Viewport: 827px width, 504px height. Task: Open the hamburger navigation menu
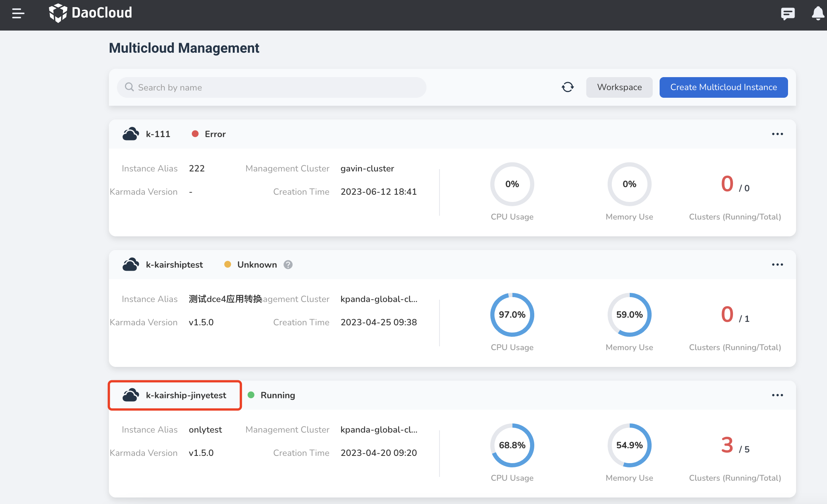(x=18, y=13)
